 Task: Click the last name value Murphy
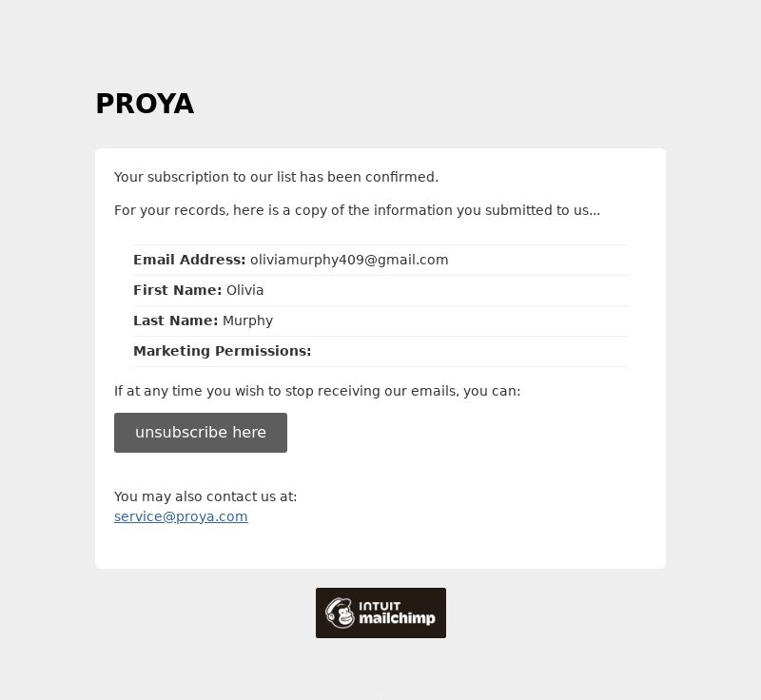click(x=247, y=321)
